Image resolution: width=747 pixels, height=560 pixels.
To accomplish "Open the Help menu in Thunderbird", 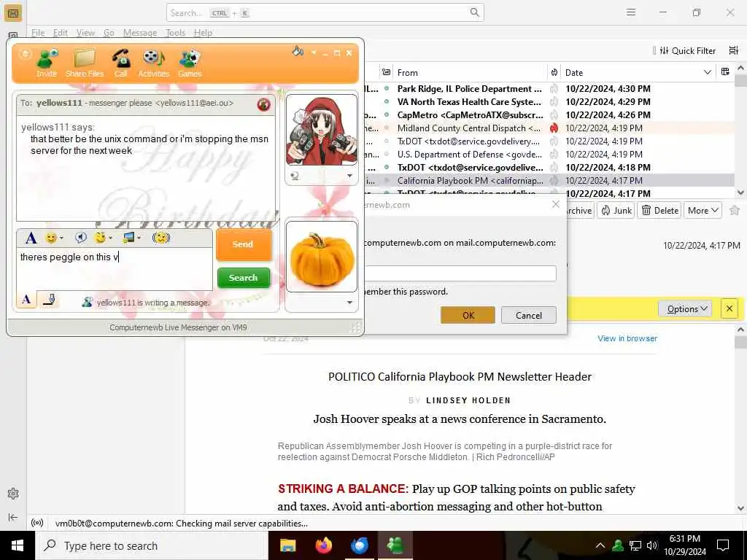I will pos(203,32).
